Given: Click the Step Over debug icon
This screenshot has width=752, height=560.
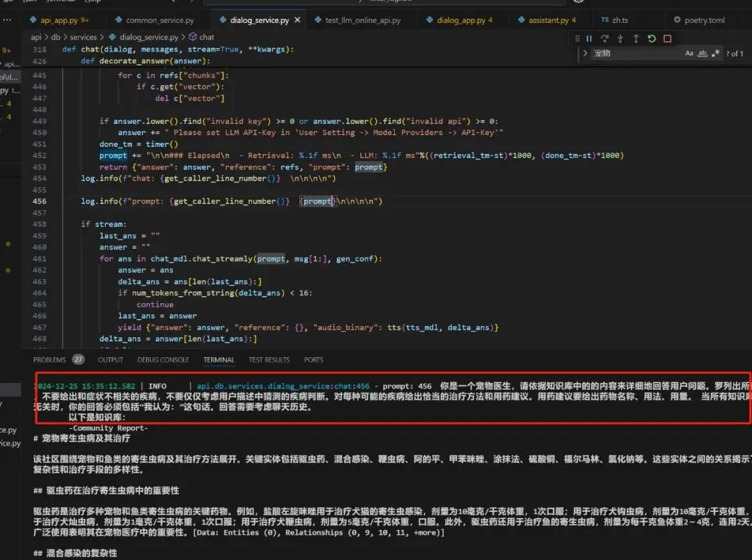Looking at the screenshot, I should tap(604, 38).
